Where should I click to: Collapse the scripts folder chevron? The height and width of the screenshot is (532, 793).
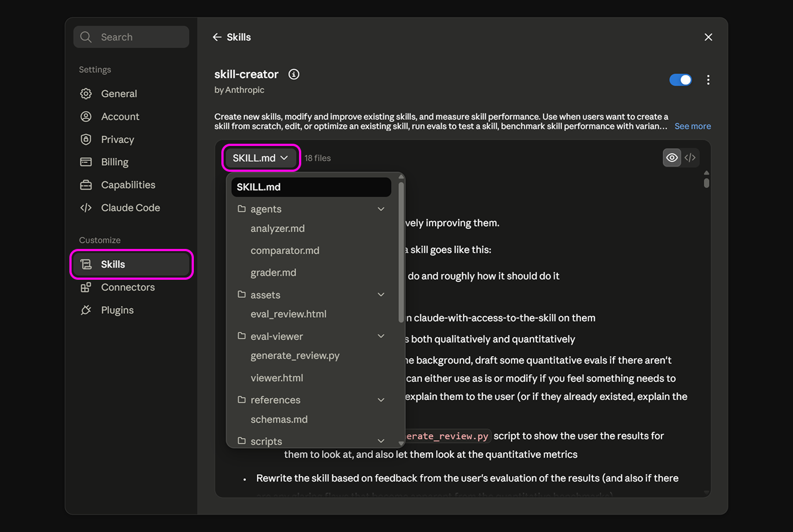[x=381, y=441]
